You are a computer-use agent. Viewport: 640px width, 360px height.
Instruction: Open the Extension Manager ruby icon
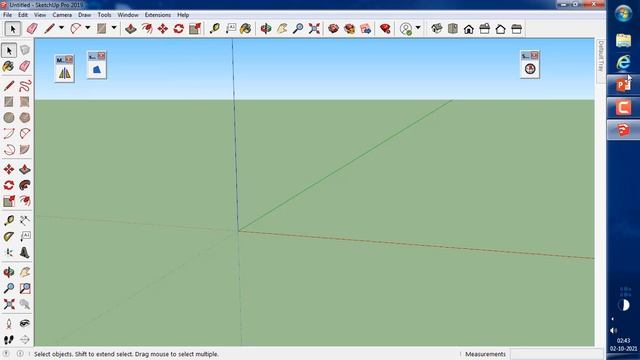385,29
